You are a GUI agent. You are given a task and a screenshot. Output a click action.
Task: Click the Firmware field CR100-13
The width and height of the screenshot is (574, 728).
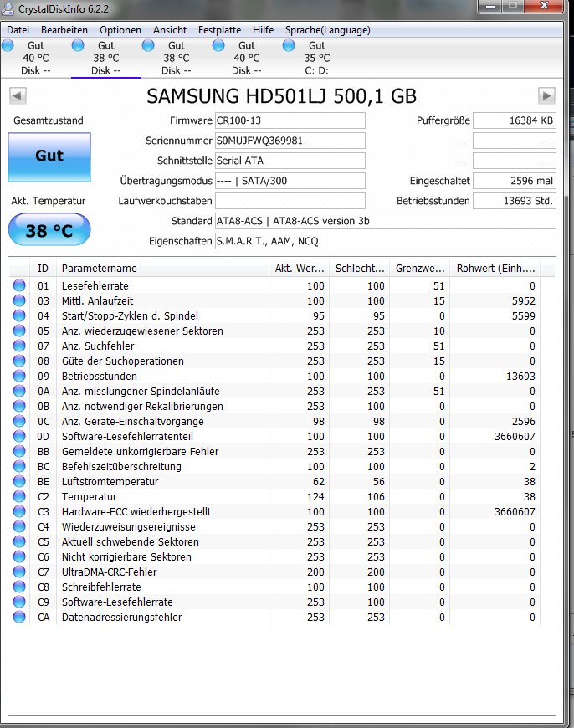coord(290,120)
